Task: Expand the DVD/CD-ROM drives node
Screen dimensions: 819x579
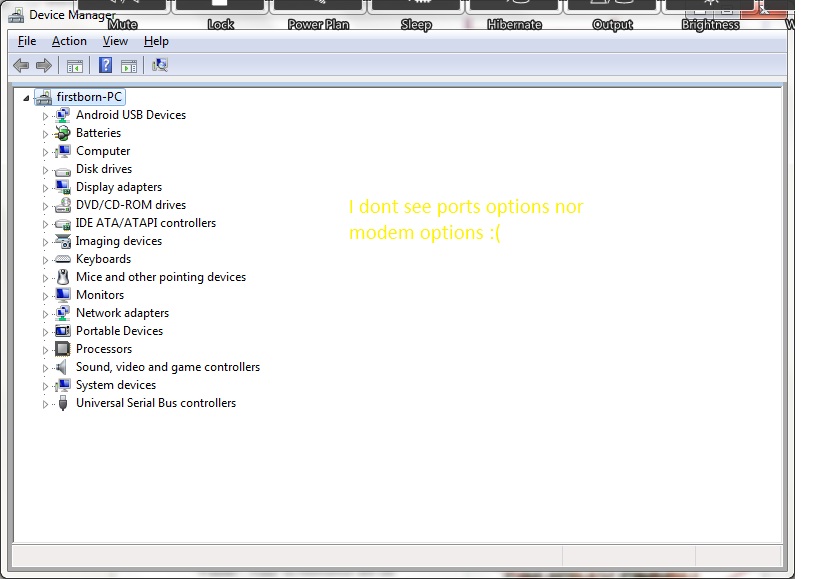Action: click(x=45, y=206)
